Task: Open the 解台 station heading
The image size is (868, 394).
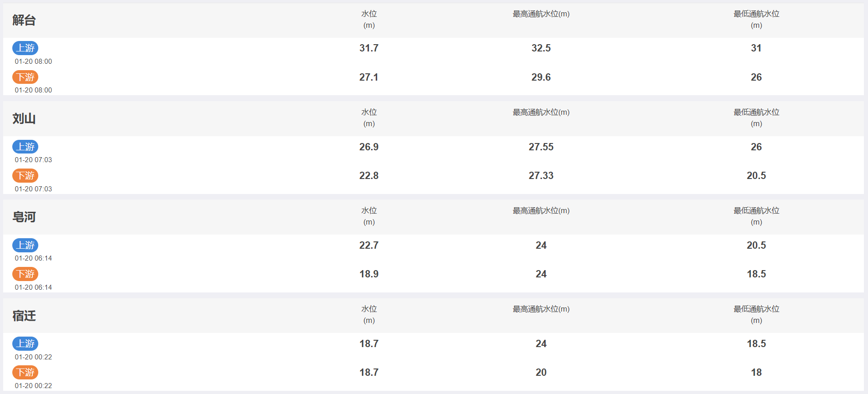Action: pos(24,20)
